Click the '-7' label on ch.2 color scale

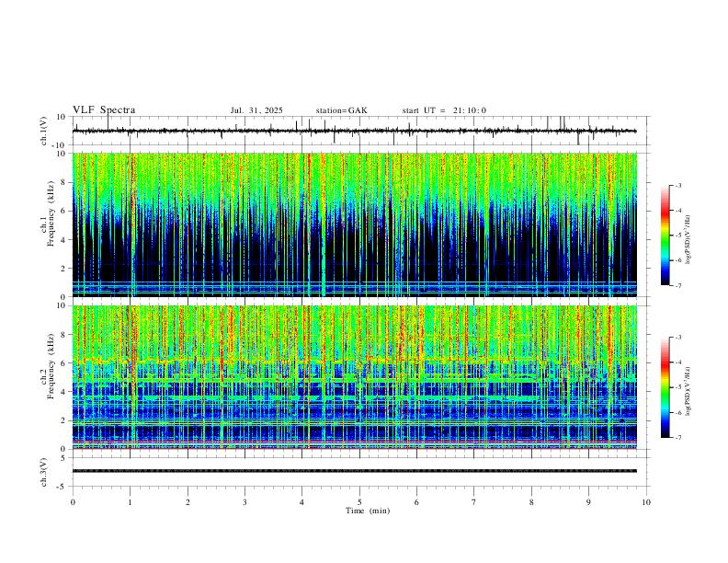click(x=677, y=438)
